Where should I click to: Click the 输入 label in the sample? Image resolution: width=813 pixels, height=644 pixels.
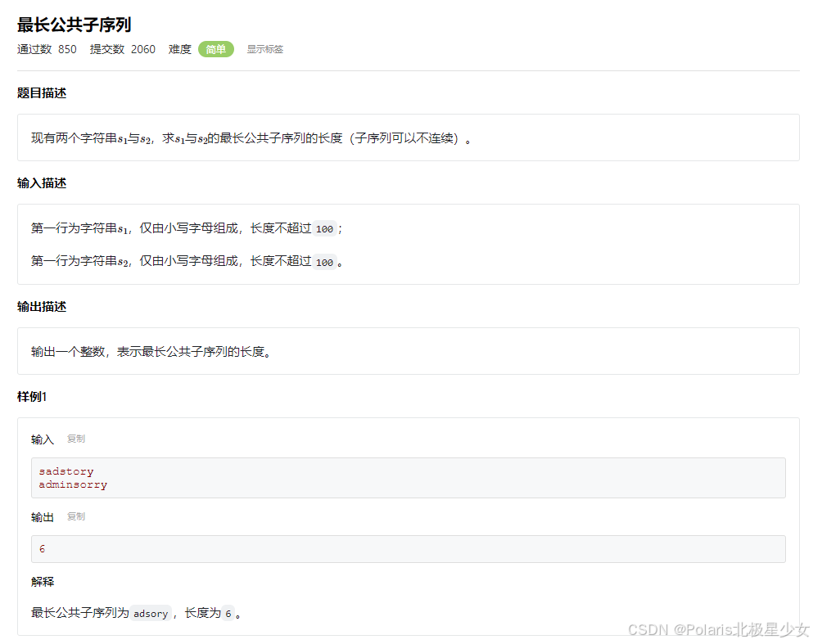point(42,439)
